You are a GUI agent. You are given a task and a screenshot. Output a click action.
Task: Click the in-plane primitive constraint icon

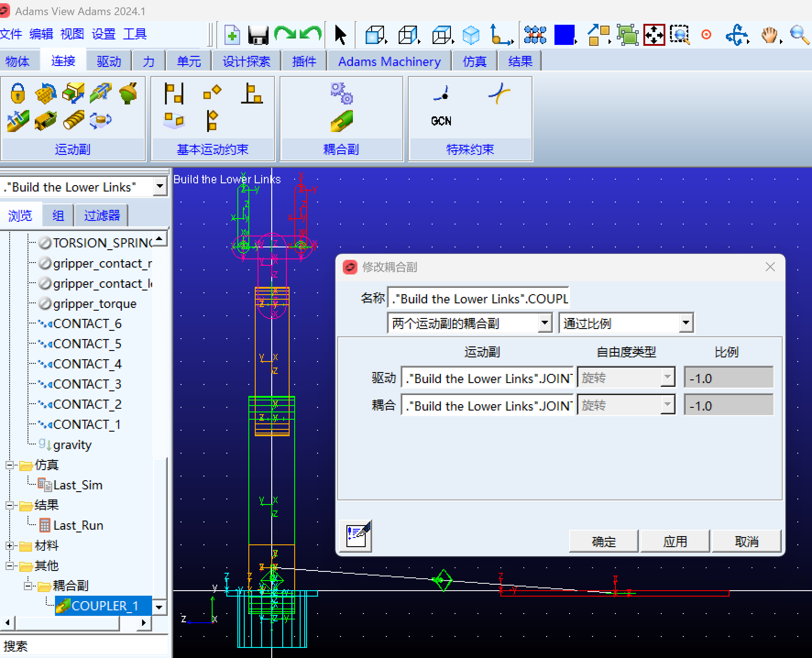click(174, 121)
